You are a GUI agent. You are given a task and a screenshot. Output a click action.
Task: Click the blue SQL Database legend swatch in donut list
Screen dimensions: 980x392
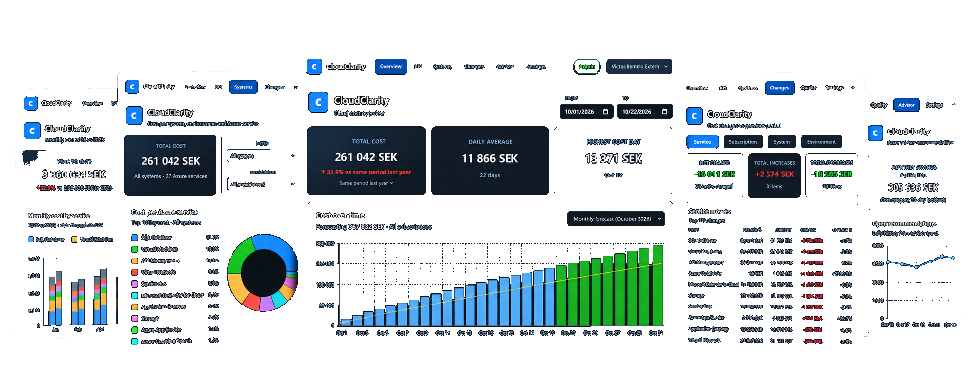[134, 238]
